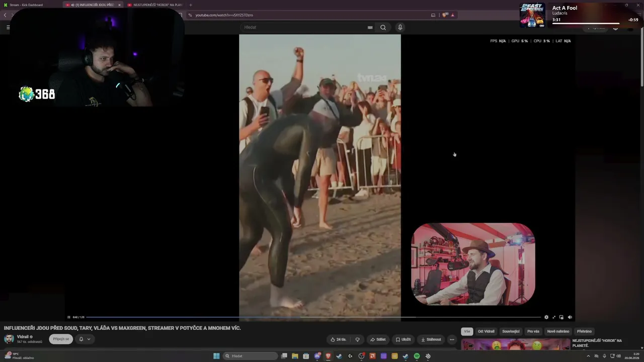Switch to Stream - Kick Dashboard tab
This screenshot has height=362, width=644.
click(30, 5)
